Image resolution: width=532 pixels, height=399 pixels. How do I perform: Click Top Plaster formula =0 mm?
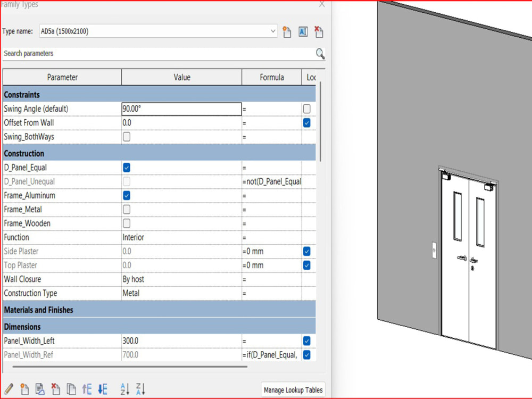coord(272,265)
